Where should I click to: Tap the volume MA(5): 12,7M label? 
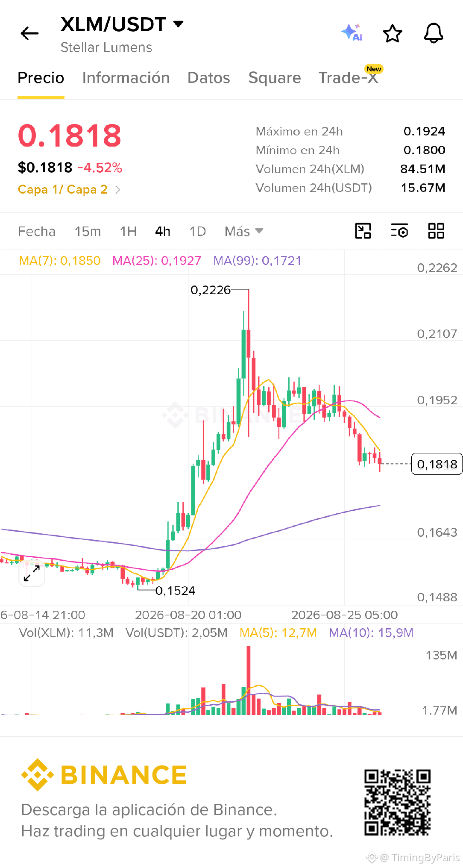click(278, 633)
